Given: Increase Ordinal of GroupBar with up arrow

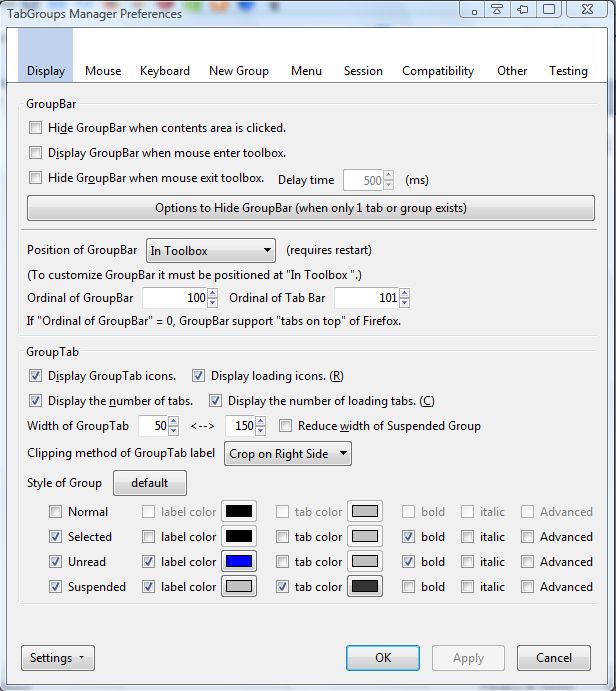Looking at the screenshot, I should pos(213,294).
